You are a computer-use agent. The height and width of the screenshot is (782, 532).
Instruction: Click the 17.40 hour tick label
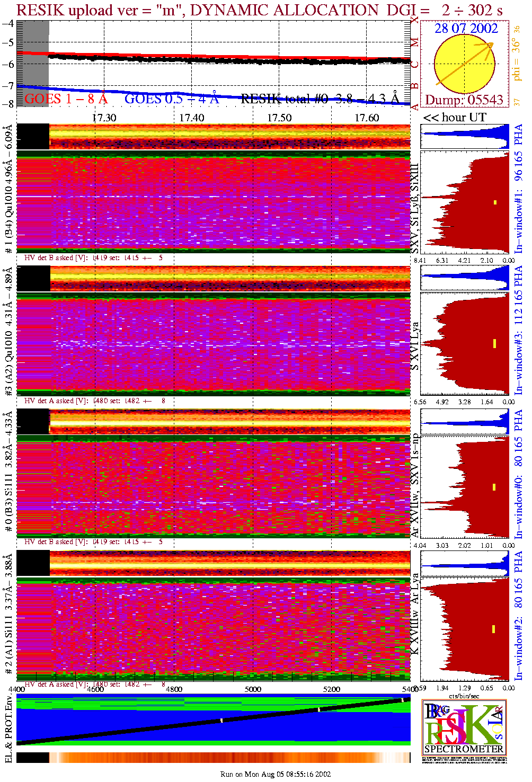pyautogui.click(x=191, y=118)
